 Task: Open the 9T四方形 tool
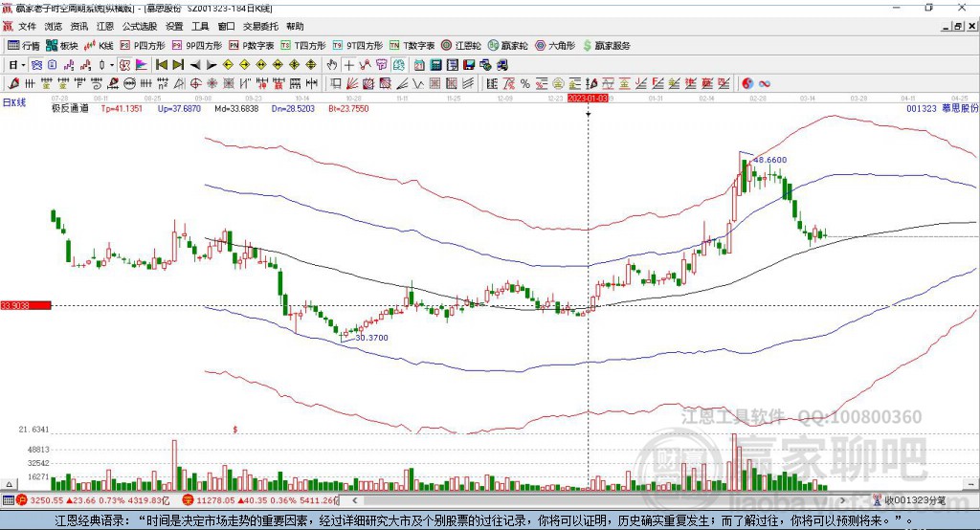point(358,46)
